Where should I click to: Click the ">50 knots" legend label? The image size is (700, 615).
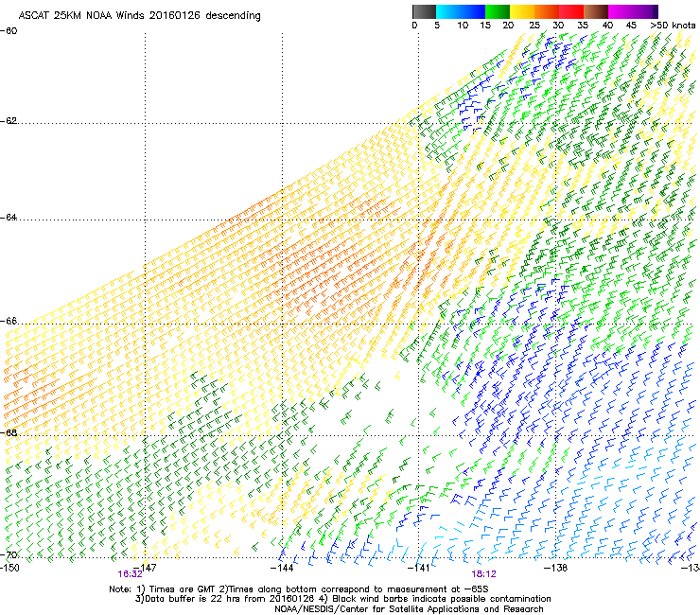[673, 26]
